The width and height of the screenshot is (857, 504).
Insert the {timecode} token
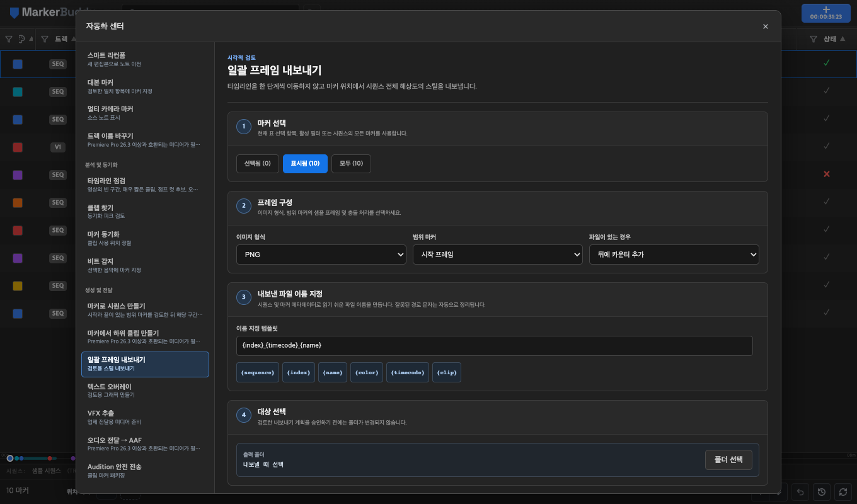point(408,372)
